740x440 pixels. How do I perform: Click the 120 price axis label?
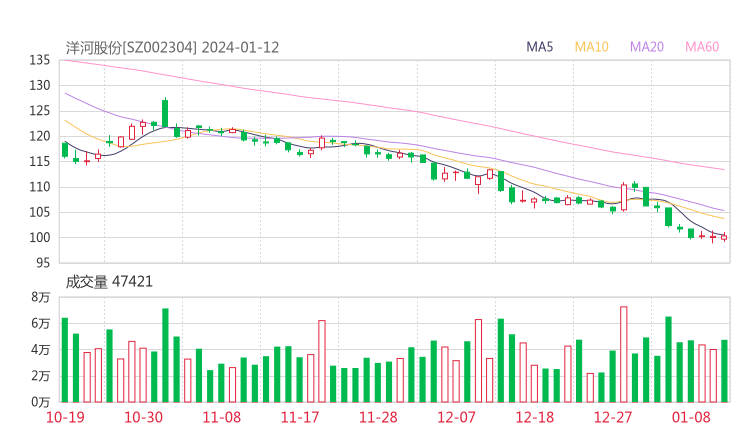pos(40,136)
